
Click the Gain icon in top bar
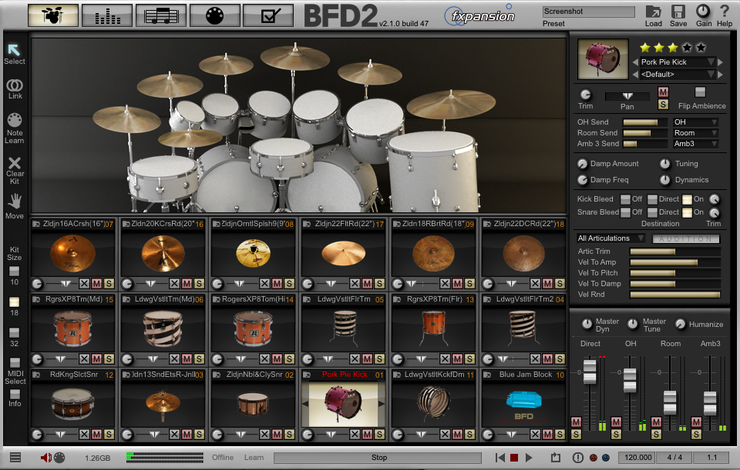[703, 11]
